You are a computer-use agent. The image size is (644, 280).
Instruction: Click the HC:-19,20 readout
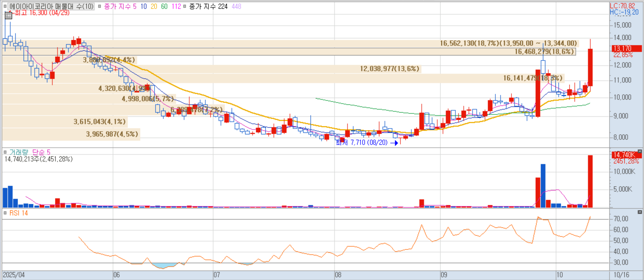[x=624, y=12]
